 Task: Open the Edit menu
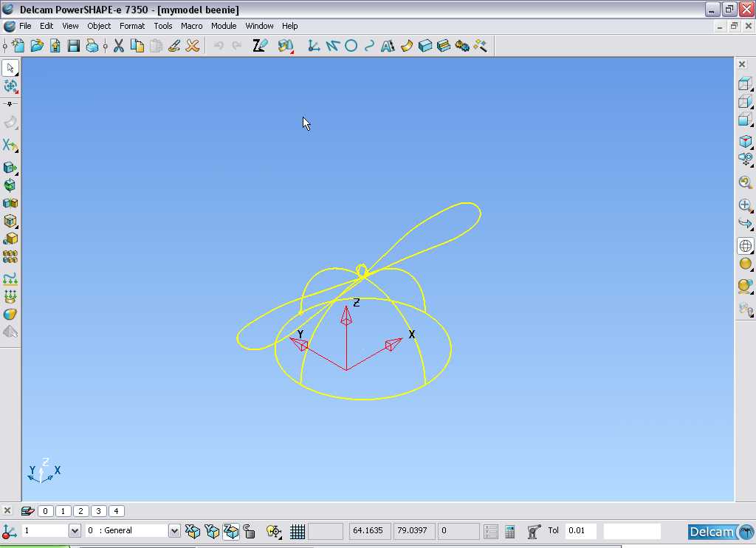click(47, 26)
